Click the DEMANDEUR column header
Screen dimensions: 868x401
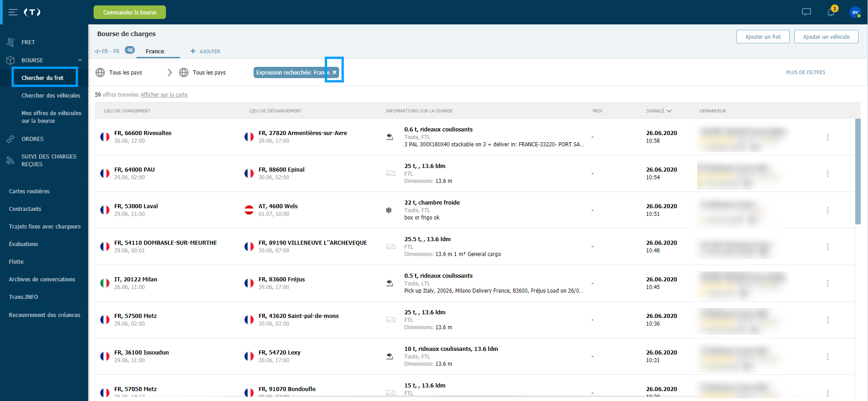click(x=713, y=111)
